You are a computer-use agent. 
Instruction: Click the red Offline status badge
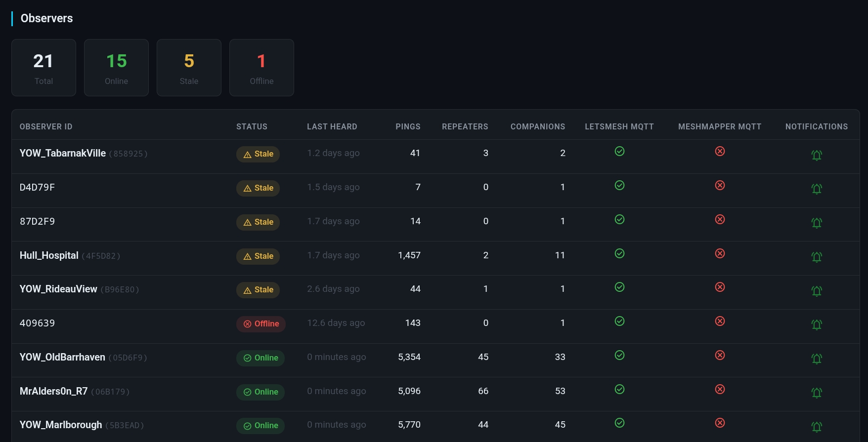coord(261,324)
